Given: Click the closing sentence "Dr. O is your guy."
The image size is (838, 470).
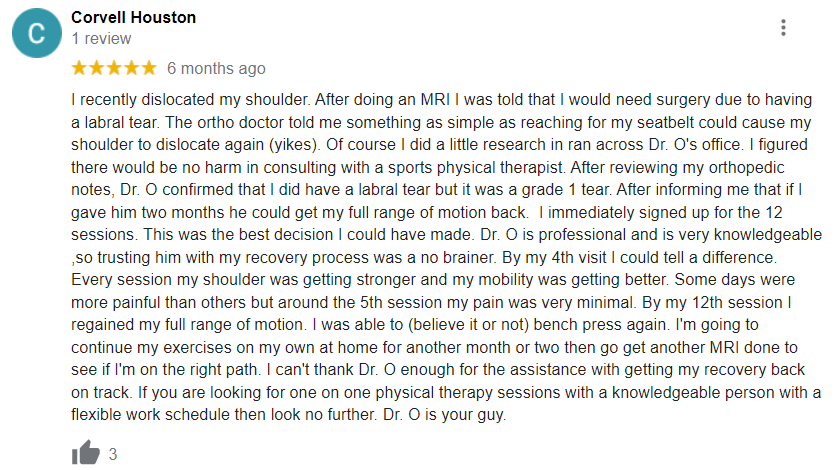Looking at the screenshot, I should (x=445, y=414).
